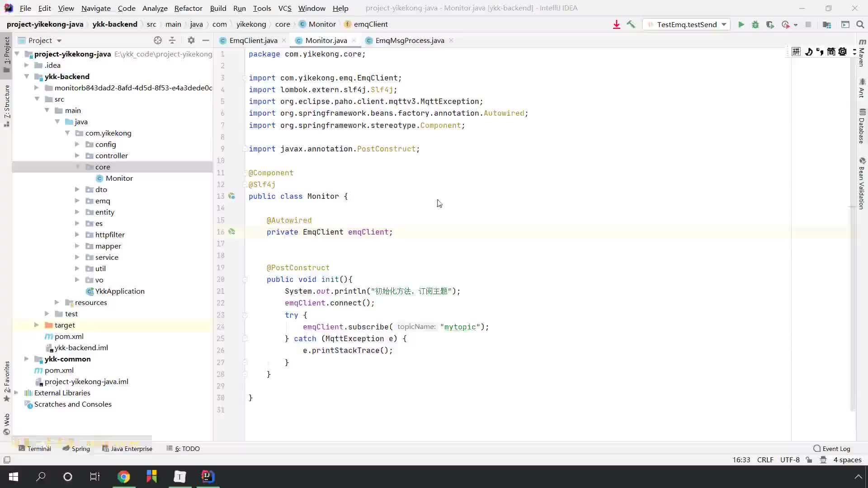Open the TestEmq.testSend run configuration dropdown
The height and width of the screenshot is (488, 868).
(x=687, y=24)
